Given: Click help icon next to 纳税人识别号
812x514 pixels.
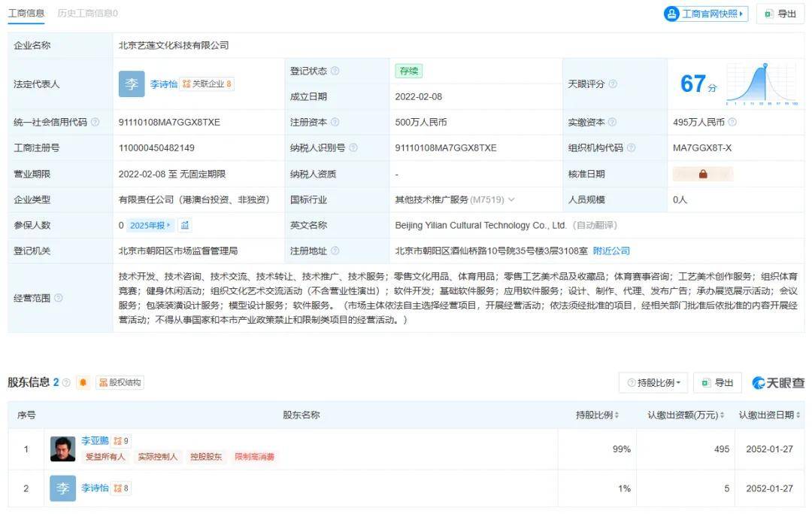Looking at the screenshot, I should [x=353, y=148].
